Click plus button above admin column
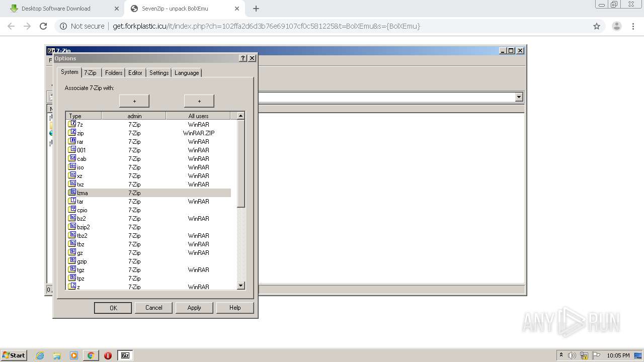The width and height of the screenshot is (644, 362). click(134, 101)
